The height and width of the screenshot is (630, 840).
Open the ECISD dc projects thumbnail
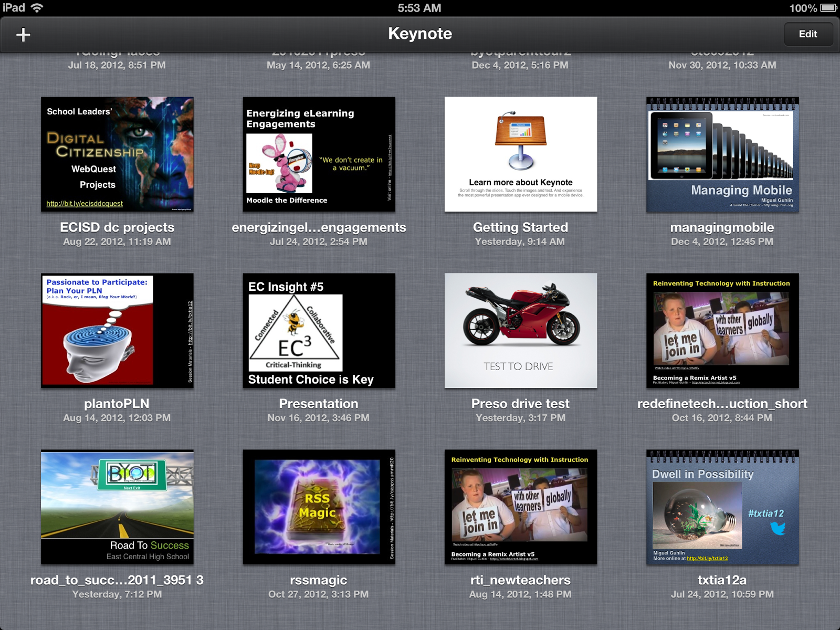[117, 154]
